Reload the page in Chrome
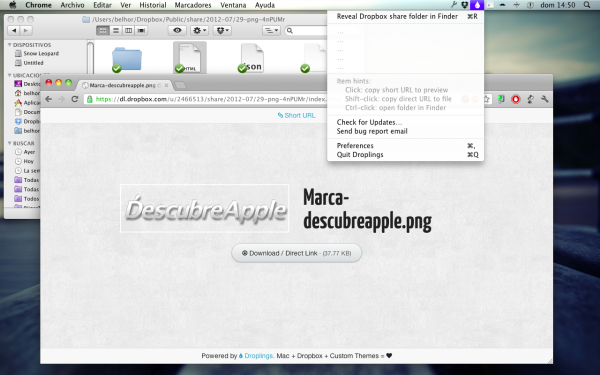Screen dimensions: 600x375 (75, 99)
